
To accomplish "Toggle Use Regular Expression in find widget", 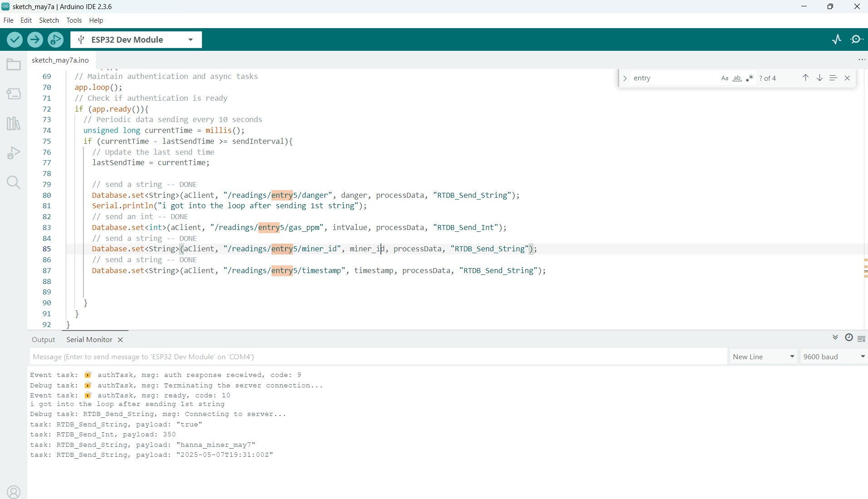I will [750, 78].
